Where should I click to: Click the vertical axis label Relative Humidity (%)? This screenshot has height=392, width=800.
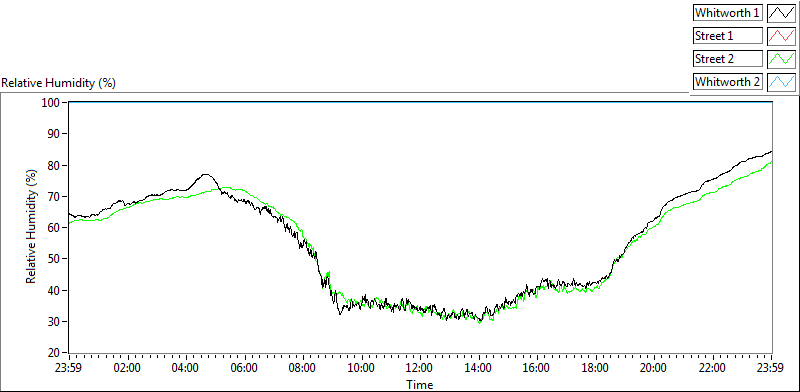32,227
